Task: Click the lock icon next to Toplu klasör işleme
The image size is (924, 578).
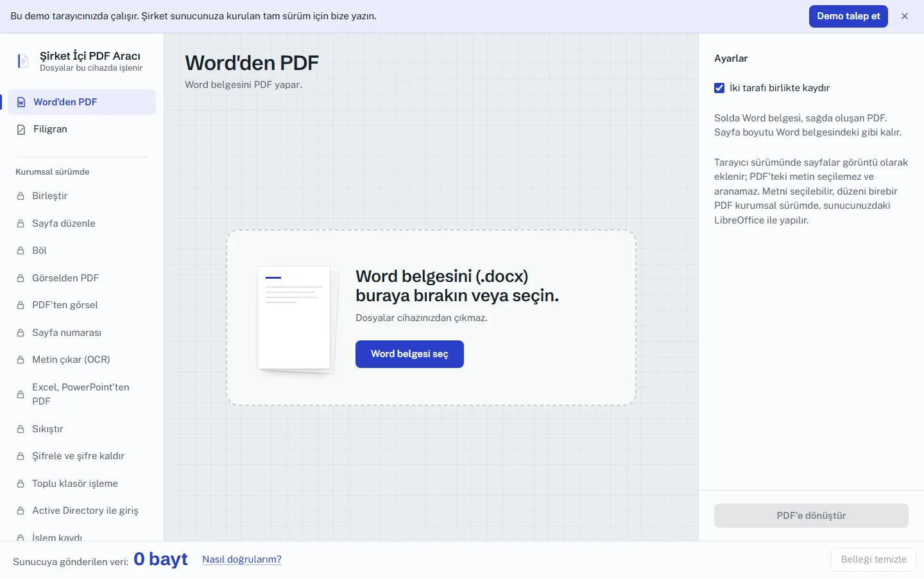Action: tap(21, 484)
